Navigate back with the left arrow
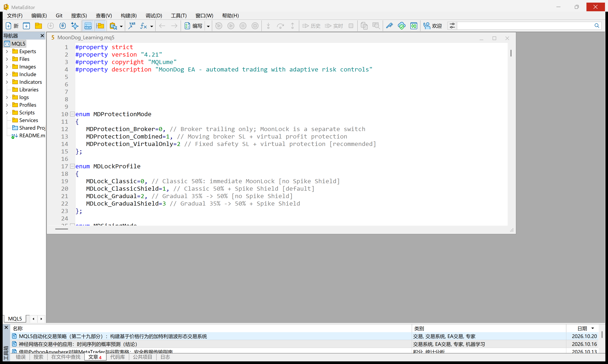This screenshot has width=608, height=364. coord(162,26)
